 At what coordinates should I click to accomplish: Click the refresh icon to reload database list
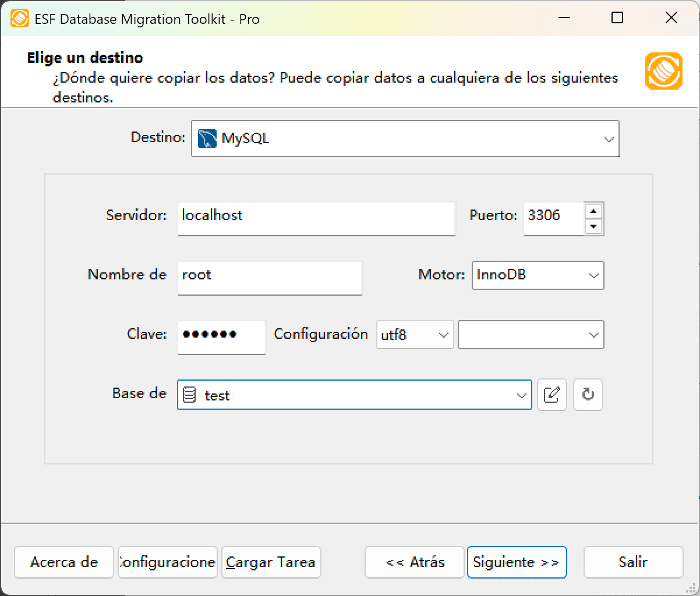[588, 395]
